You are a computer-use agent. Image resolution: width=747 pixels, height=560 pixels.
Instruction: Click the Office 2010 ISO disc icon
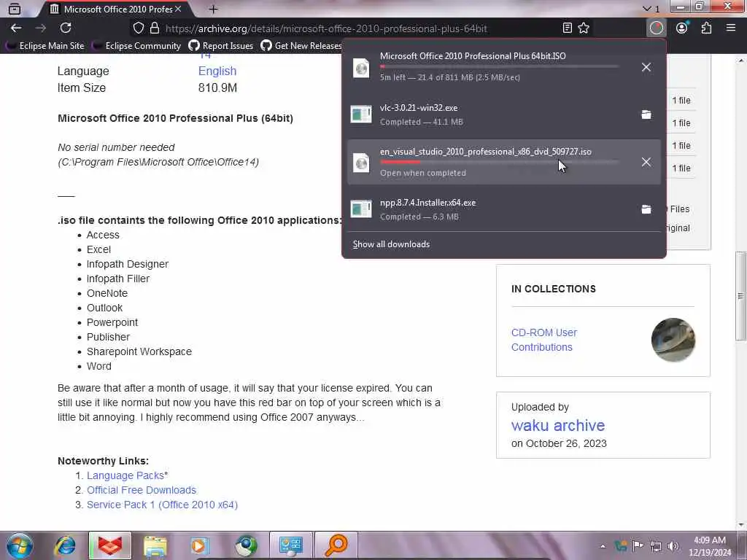361,68
